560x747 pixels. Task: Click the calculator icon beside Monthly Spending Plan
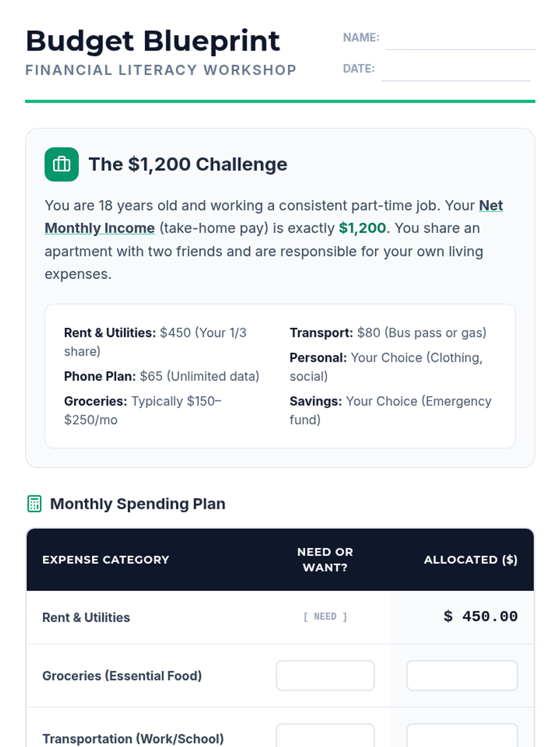click(35, 504)
